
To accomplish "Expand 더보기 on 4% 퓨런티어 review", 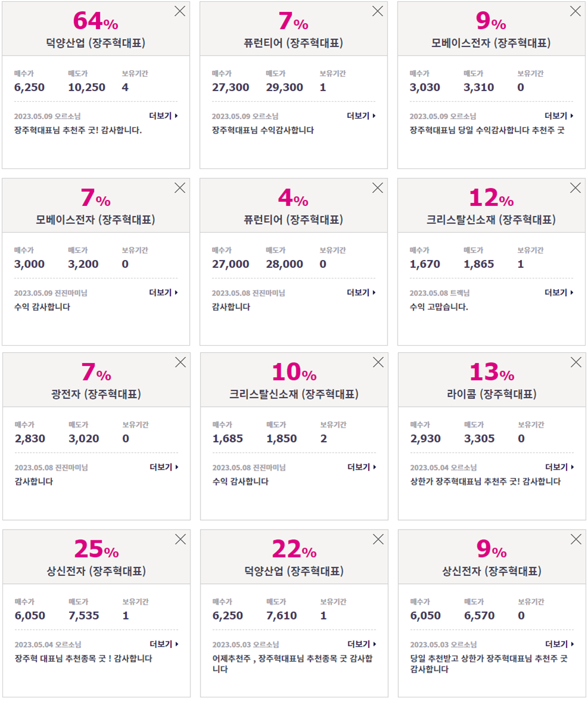I will (361, 292).
